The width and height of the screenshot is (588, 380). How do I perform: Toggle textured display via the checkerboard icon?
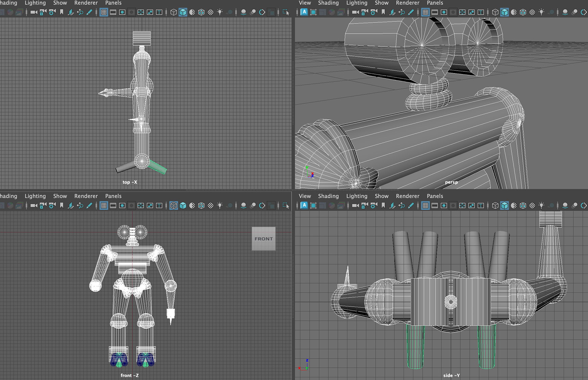533,12
